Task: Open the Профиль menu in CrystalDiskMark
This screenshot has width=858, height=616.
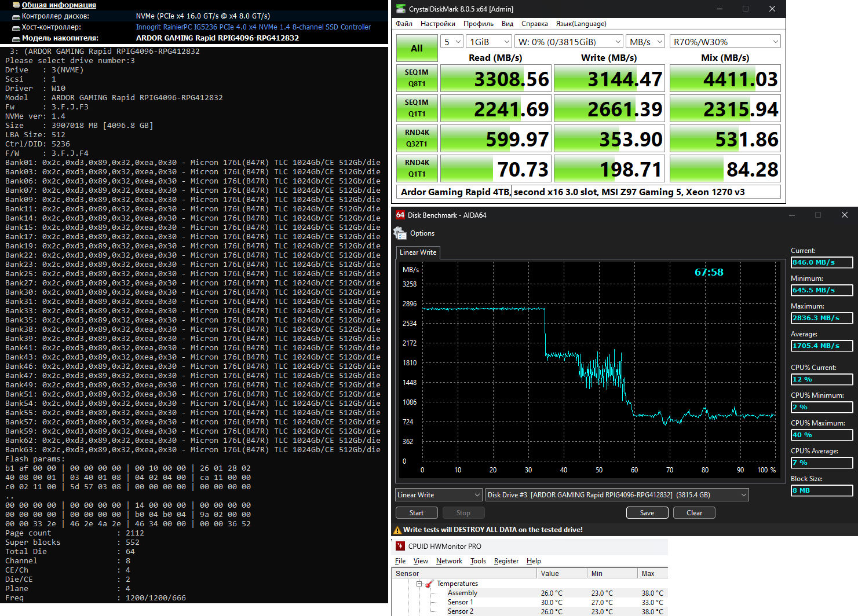Action: [x=479, y=24]
